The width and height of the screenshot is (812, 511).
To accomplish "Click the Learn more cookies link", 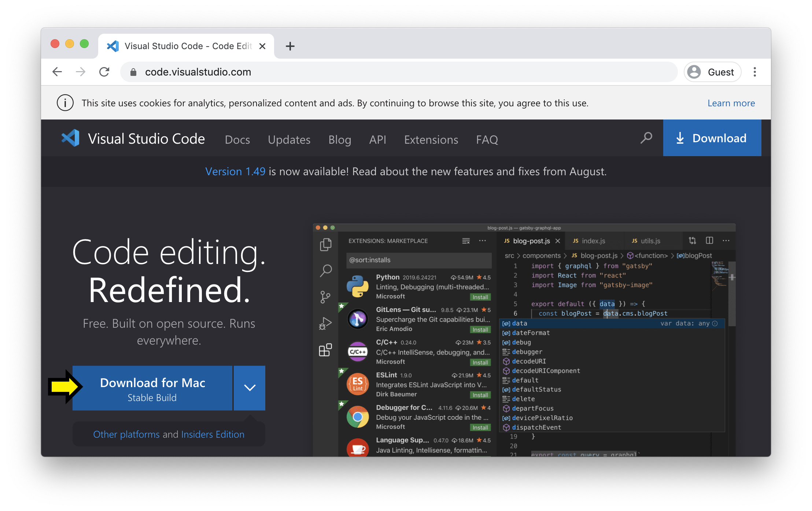I will pyautogui.click(x=731, y=103).
